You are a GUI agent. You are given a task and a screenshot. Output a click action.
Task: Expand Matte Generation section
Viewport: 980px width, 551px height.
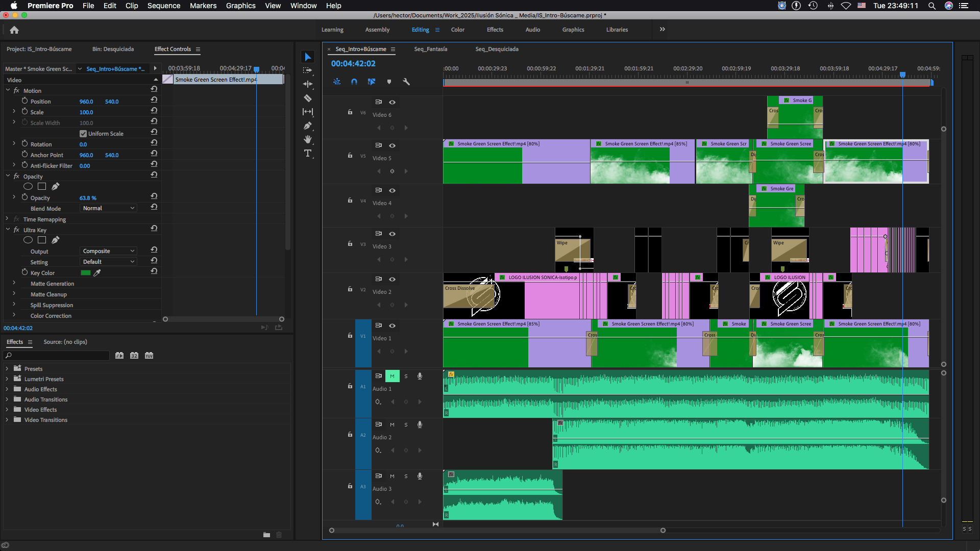(14, 283)
